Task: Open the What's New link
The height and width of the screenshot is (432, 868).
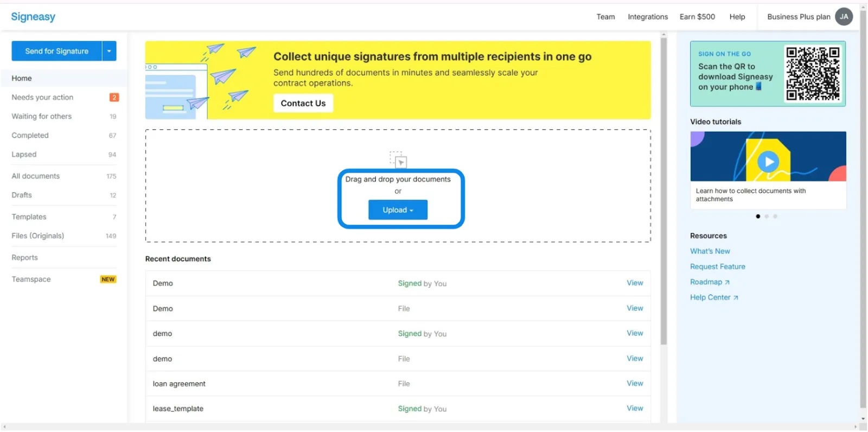Action: point(710,251)
